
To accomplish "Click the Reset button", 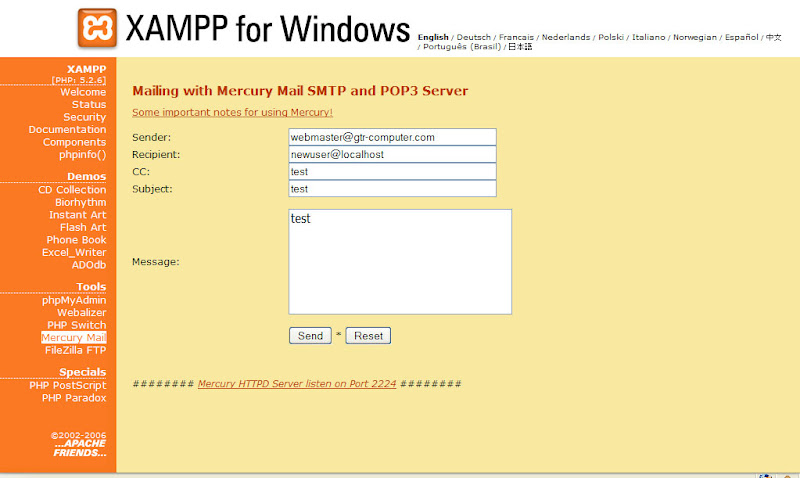I will tap(368, 336).
